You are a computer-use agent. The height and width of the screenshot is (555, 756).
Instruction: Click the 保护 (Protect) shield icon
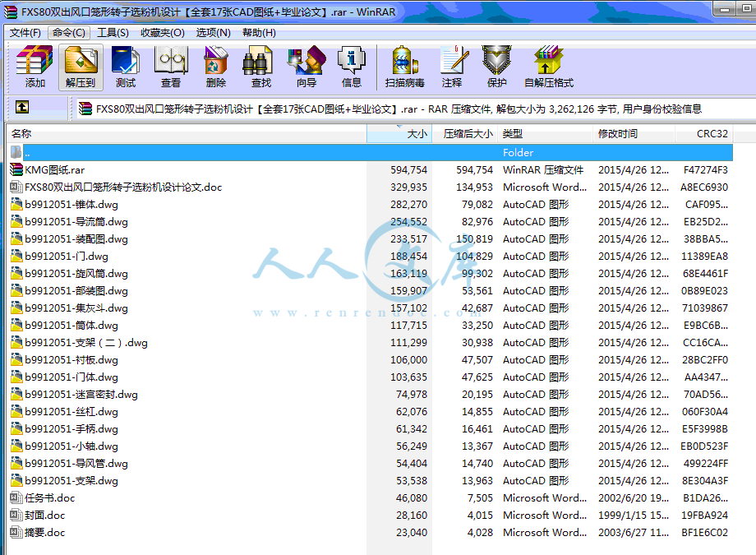coord(496,67)
